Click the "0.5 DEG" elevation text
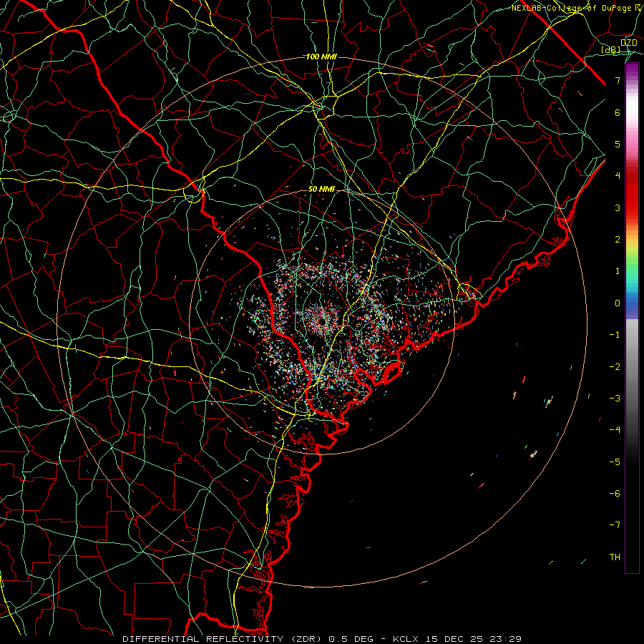This screenshot has height=644, width=644. tap(351, 639)
